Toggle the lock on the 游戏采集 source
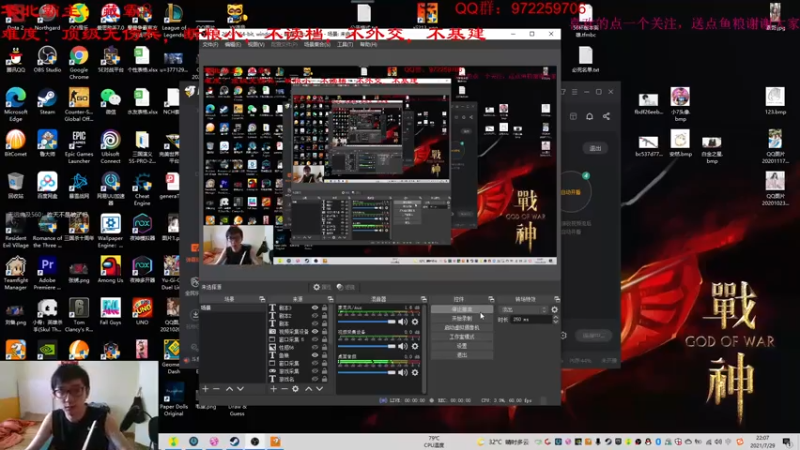Image resolution: width=800 pixels, height=450 pixels. [324, 371]
